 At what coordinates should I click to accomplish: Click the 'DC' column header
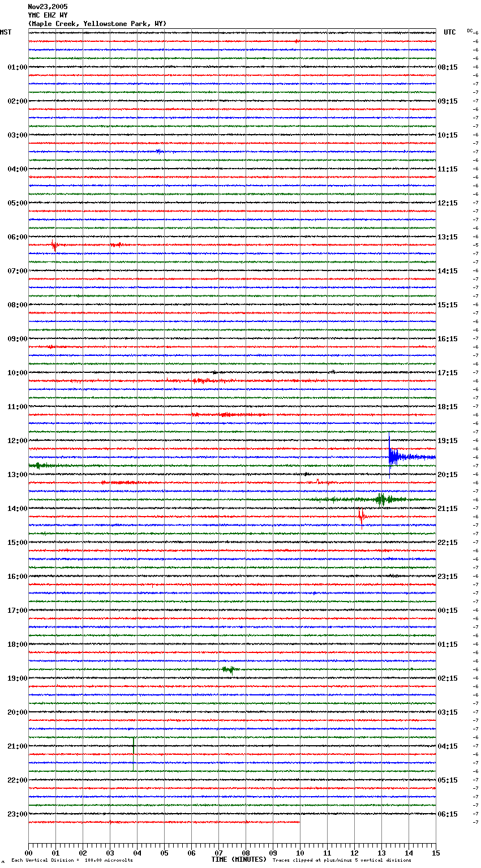(x=470, y=31)
